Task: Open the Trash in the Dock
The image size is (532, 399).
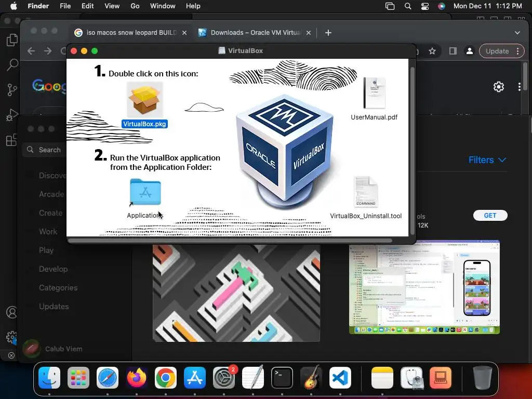Action: 483,378
